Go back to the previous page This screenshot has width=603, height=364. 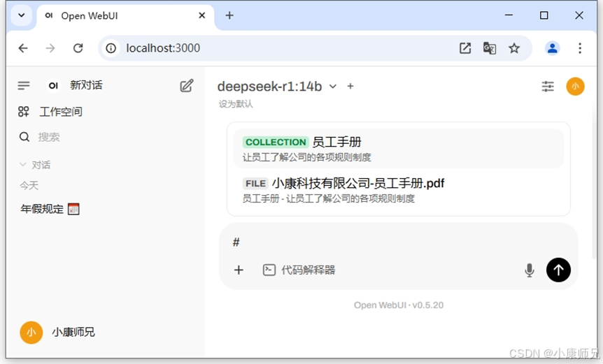23,48
